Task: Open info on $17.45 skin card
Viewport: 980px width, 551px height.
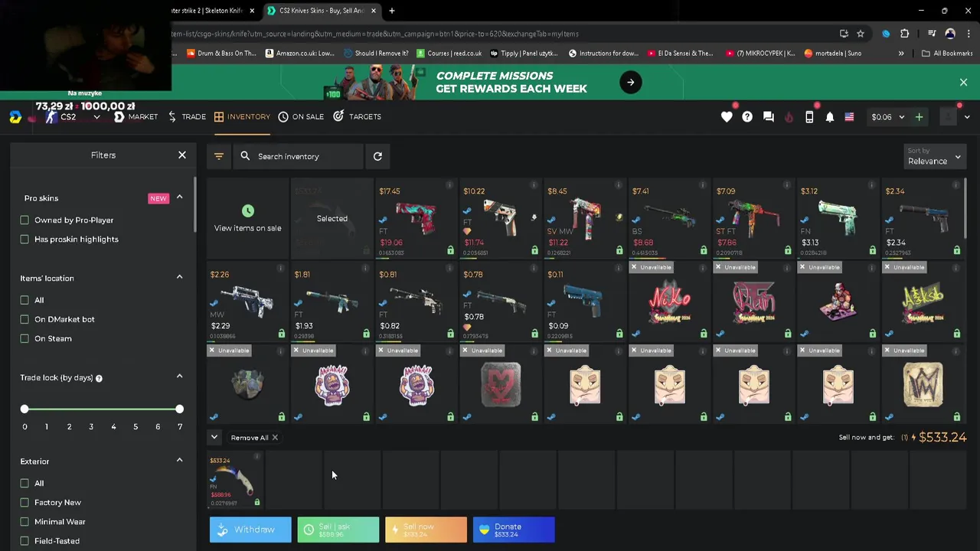Action: [449, 186]
